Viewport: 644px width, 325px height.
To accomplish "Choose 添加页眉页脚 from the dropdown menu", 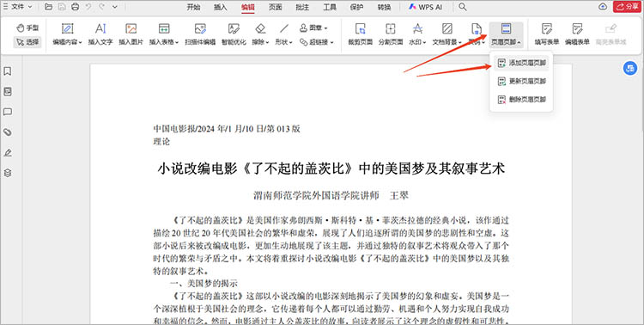I will 521,63.
